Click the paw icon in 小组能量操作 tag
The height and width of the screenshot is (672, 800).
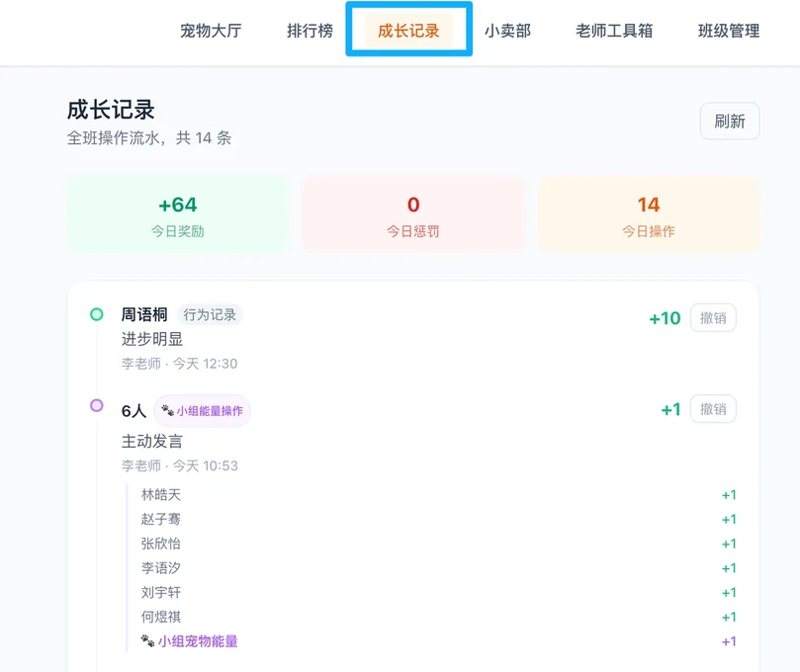[x=167, y=410]
